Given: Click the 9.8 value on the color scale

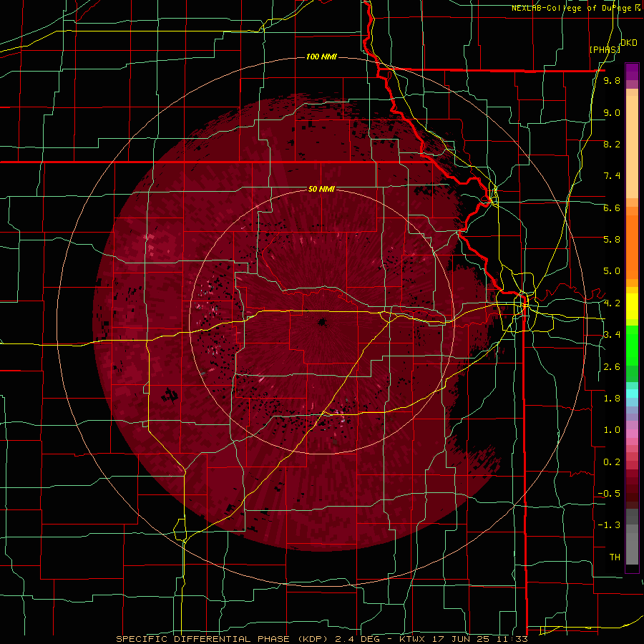Looking at the screenshot, I should (612, 81).
